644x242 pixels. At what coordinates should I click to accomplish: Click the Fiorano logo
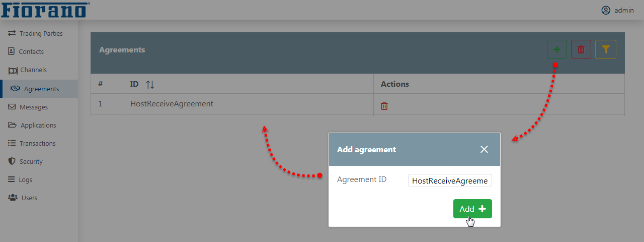(45, 10)
